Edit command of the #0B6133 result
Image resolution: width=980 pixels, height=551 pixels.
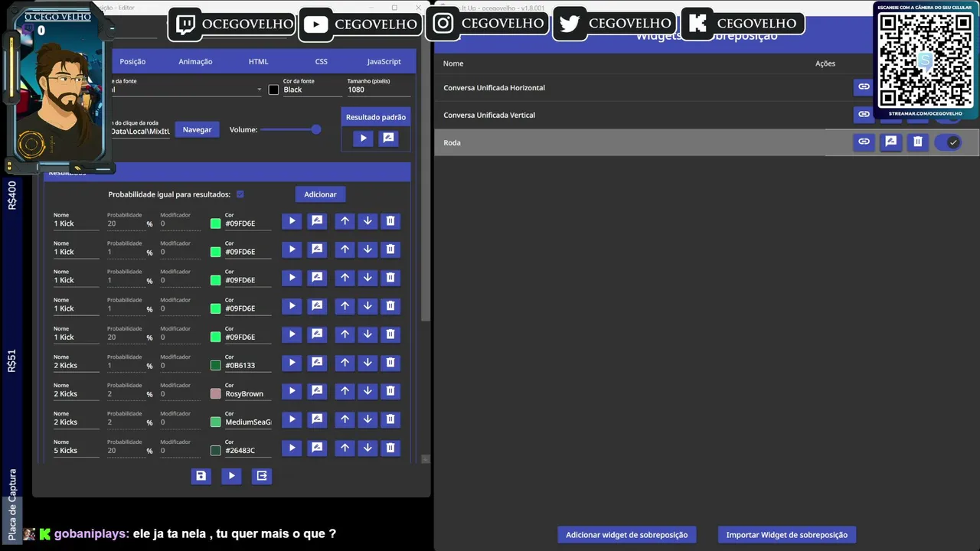pos(317,363)
